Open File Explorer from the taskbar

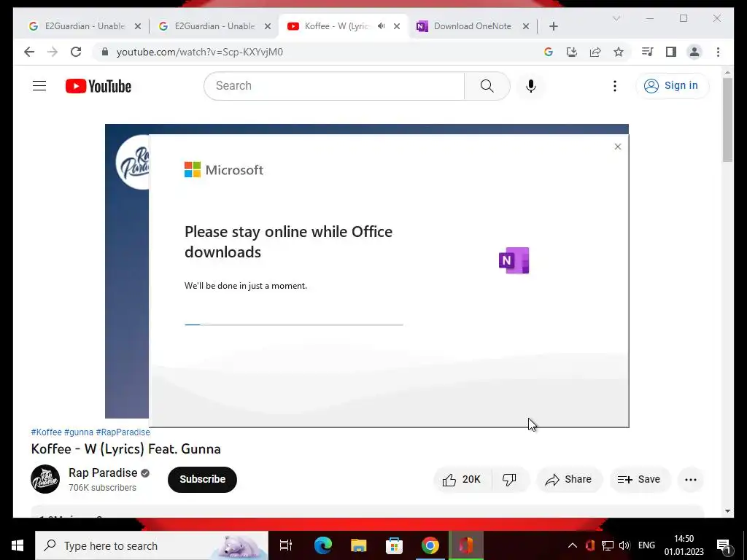[358, 545]
